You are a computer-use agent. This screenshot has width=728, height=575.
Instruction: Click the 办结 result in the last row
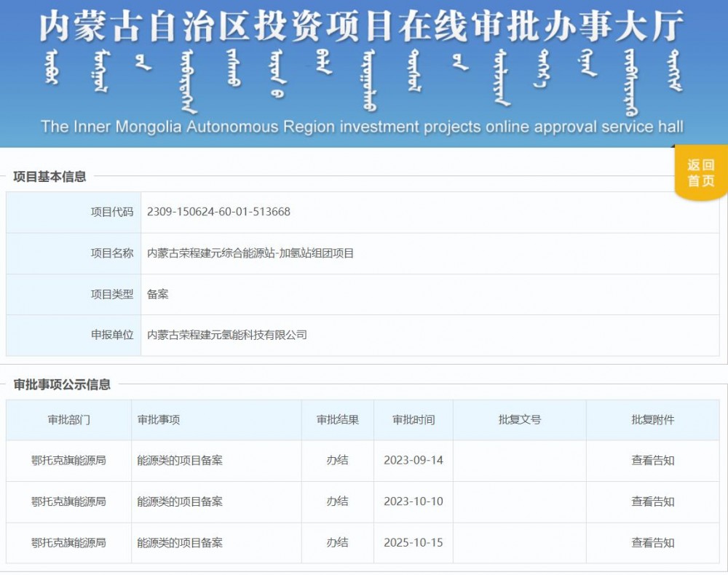[x=337, y=542]
